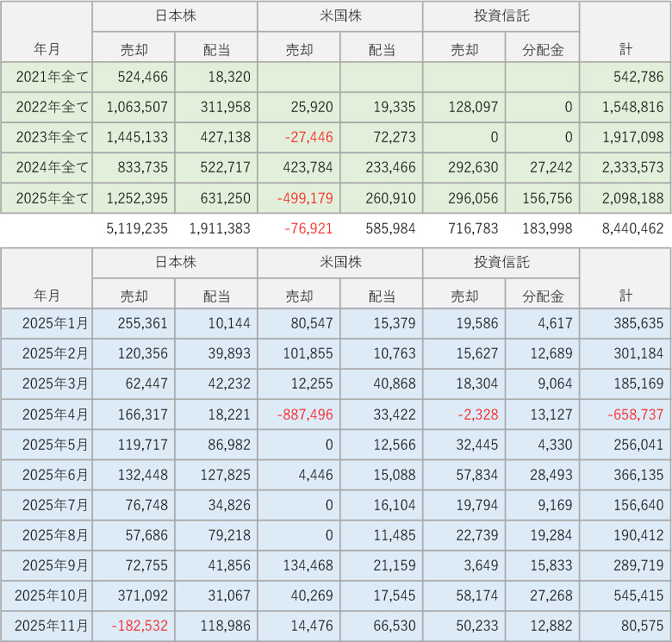This screenshot has height=642, width=672.
Task: Click the Japanese stock sum 5,119,235
Action: point(137,229)
